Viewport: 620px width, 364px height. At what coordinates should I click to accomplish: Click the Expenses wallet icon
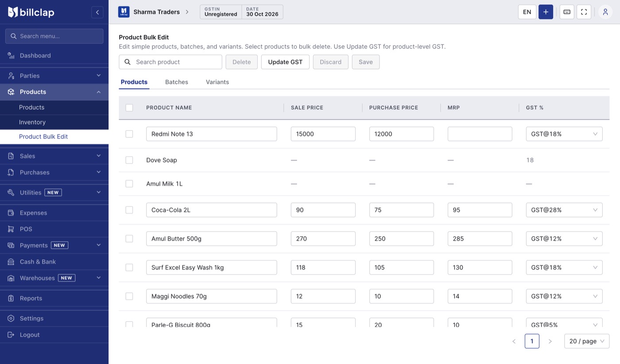pyautogui.click(x=11, y=213)
